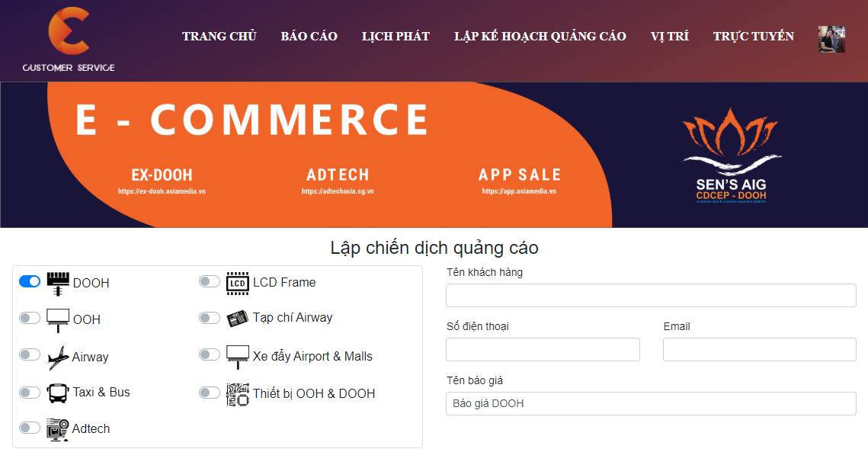Open the user profile avatar
Screen dimensions: 868x449
831,39
